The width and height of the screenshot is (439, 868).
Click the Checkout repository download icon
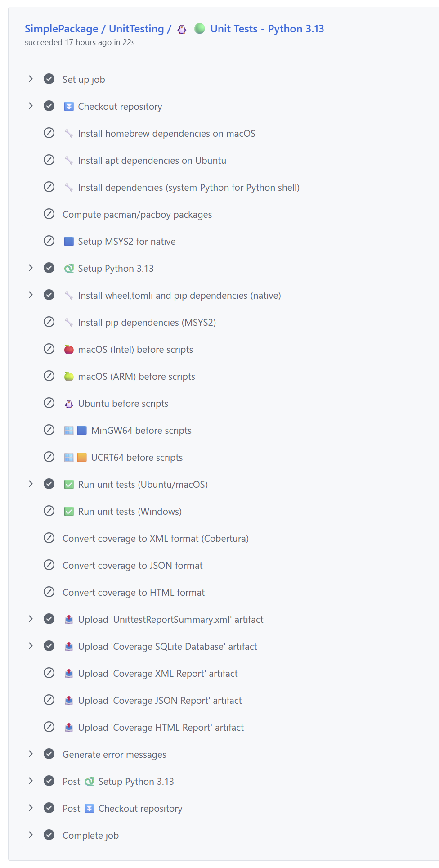[69, 107]
